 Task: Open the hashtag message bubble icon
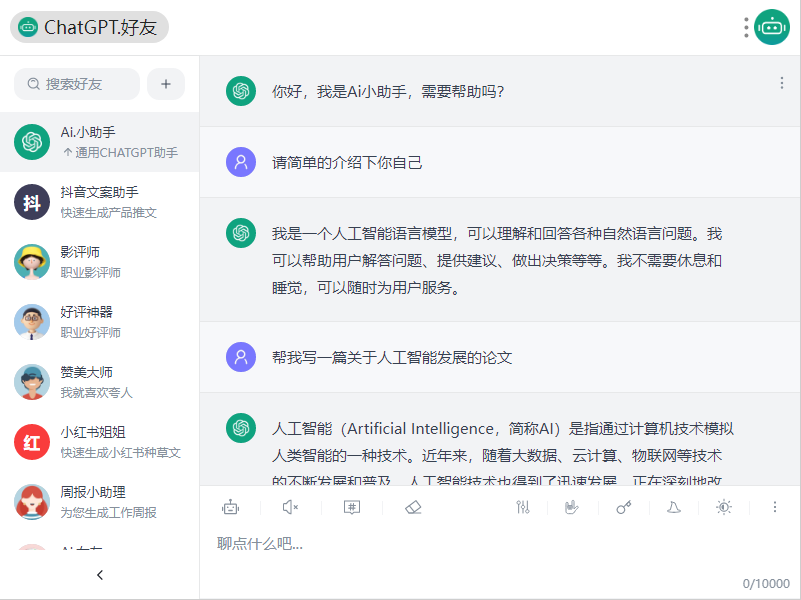352,507
